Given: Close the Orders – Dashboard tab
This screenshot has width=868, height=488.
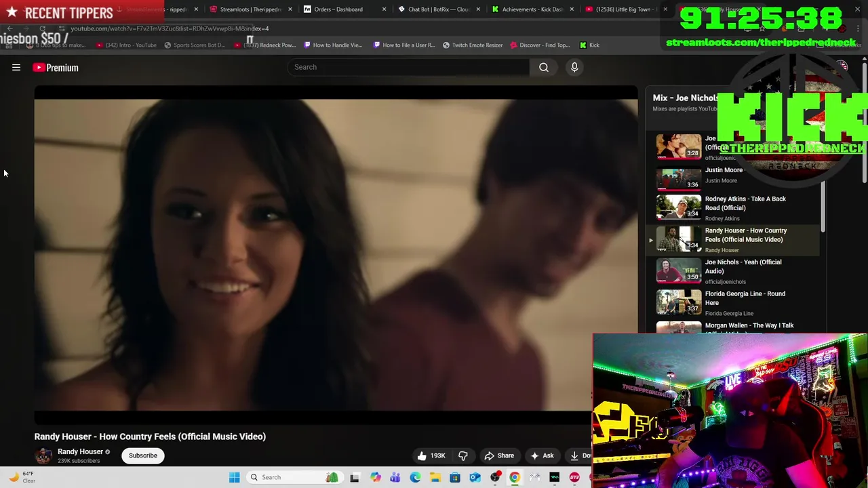Looking at the screenshot, I should point(384,9).
